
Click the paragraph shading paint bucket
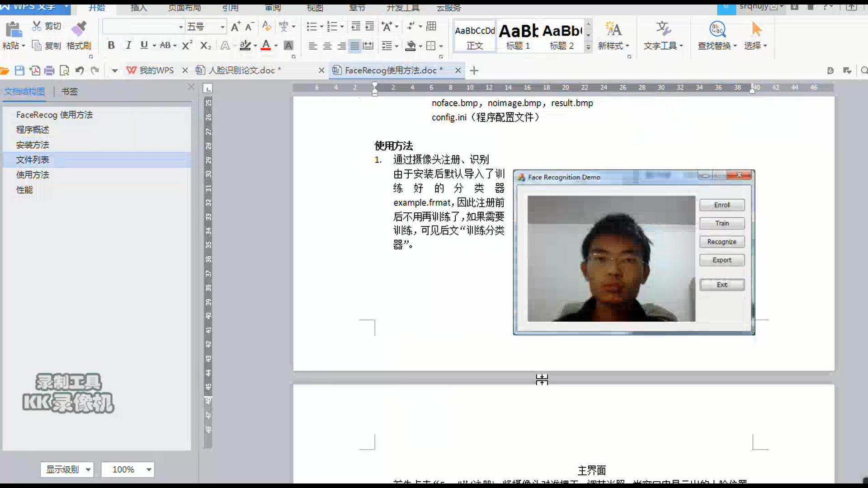pyautogui.click(x=411, y=46)
